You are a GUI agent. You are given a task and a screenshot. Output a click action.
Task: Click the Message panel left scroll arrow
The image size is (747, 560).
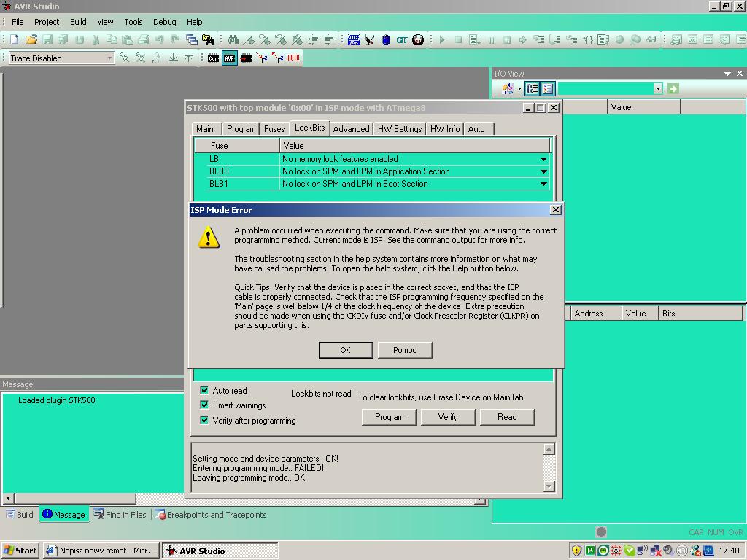tap(8, 499)
